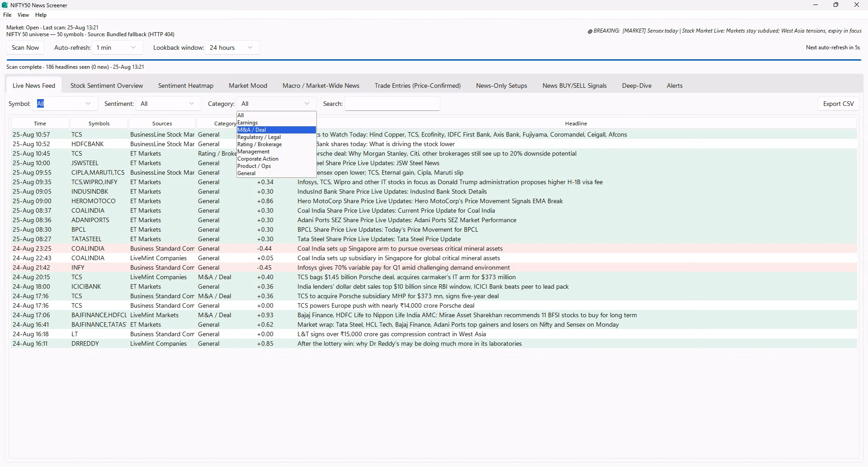The image size is (868, 467).
Task: Select Coal India Singapore subsidiary LiveMint headline
Action: click(399, 258)
